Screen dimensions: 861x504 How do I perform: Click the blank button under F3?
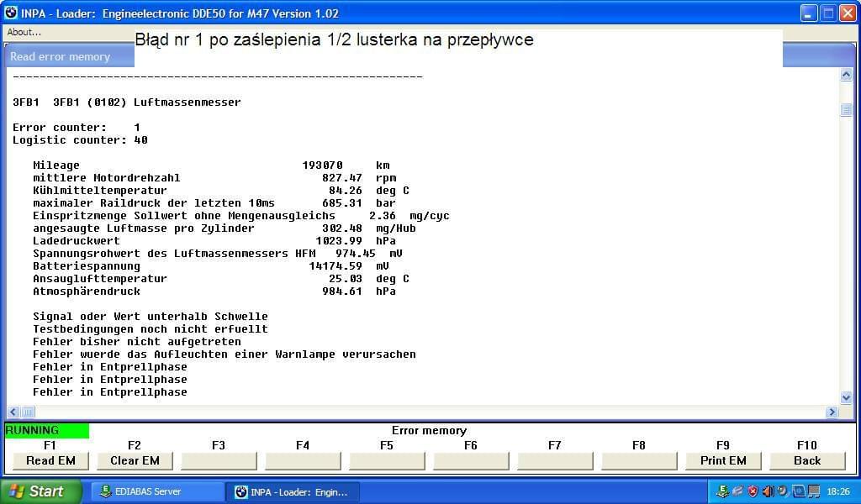(219, 460)
